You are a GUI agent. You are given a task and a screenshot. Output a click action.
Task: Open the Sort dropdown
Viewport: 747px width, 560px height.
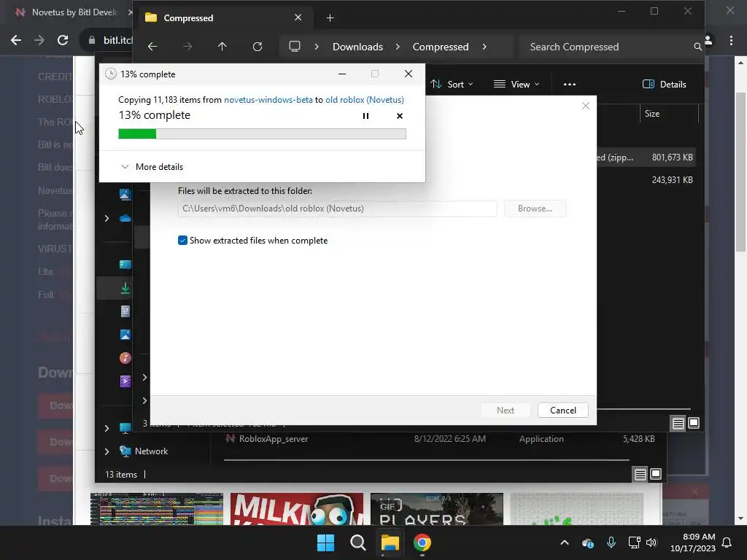coord(452,85)
